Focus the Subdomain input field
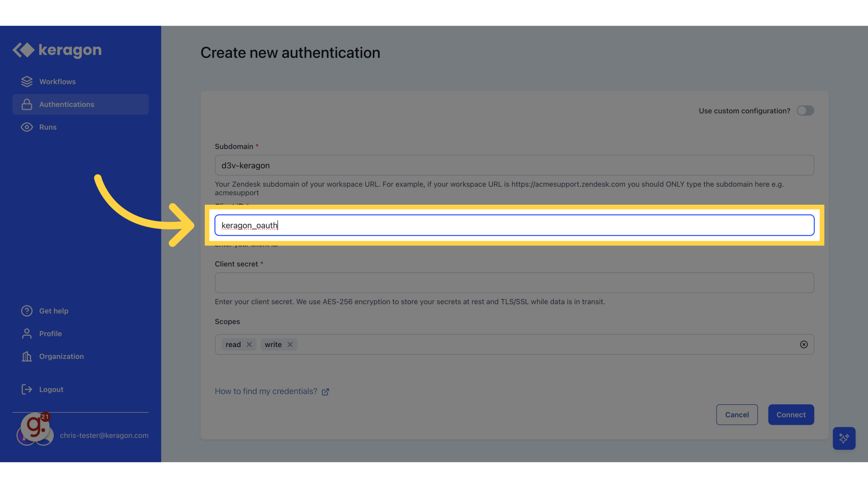 click(514, 165)
